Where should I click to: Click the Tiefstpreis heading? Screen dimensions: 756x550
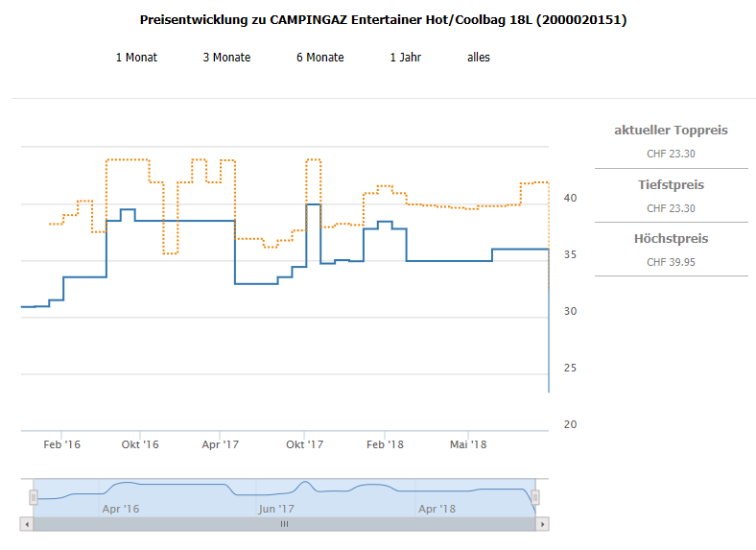pos(671,185)
